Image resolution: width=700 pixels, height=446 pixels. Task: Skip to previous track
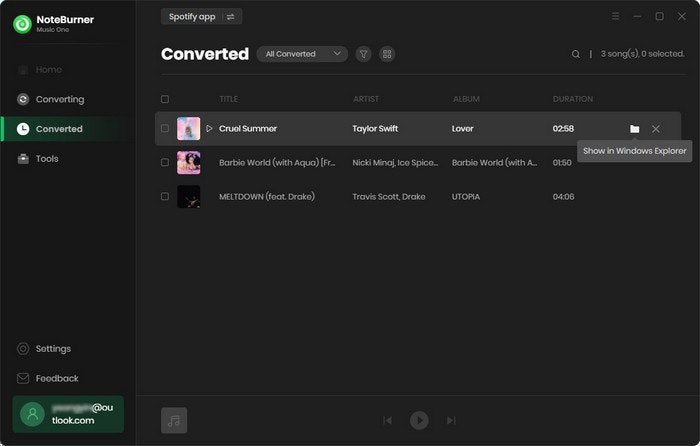(x=388, y=420)
